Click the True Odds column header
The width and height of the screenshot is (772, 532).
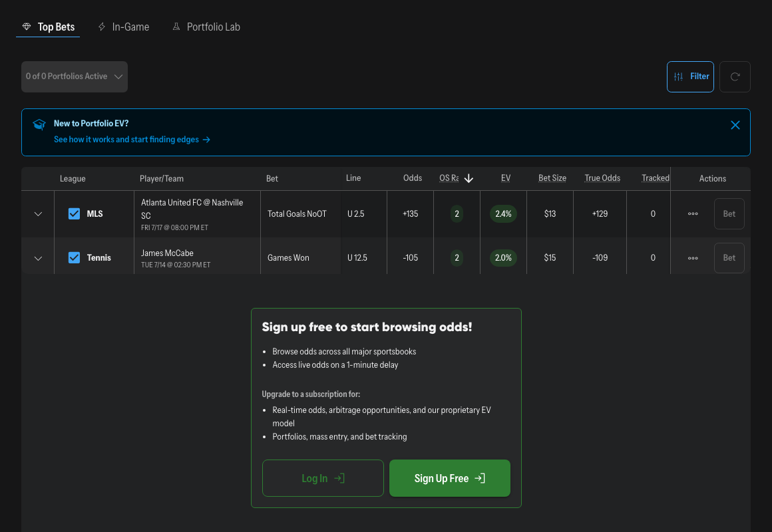[602, 178]
